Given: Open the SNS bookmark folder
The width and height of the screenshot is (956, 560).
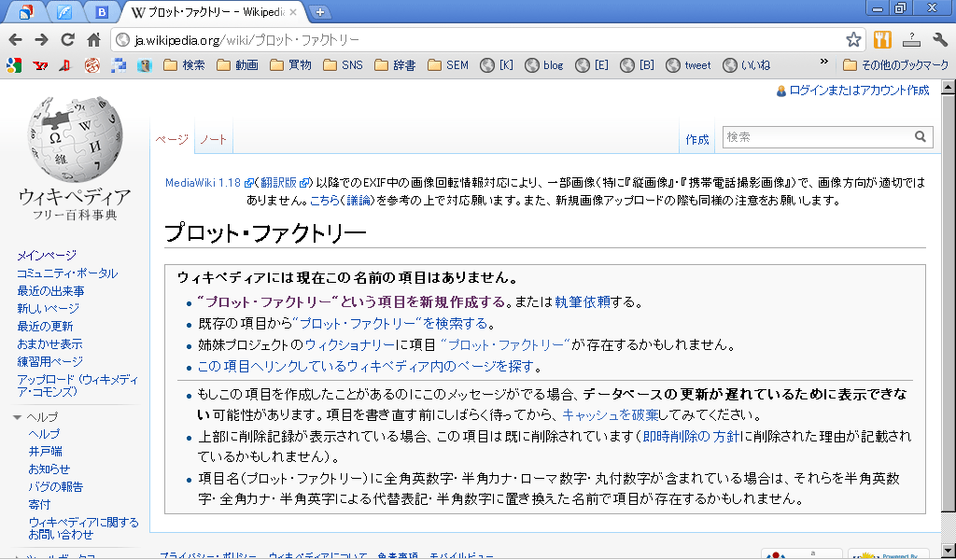Looking at the screenshot, I should pos(344,65).
